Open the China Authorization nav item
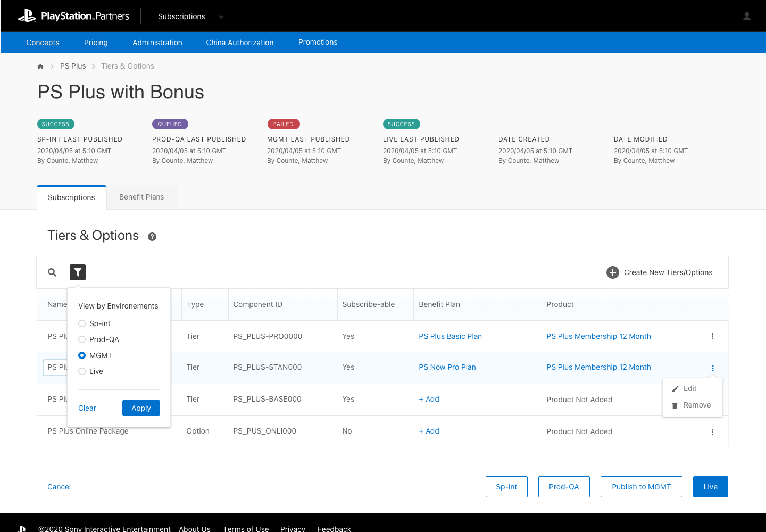The height and width of the screenshot is (532, 766). pos(240,43)
